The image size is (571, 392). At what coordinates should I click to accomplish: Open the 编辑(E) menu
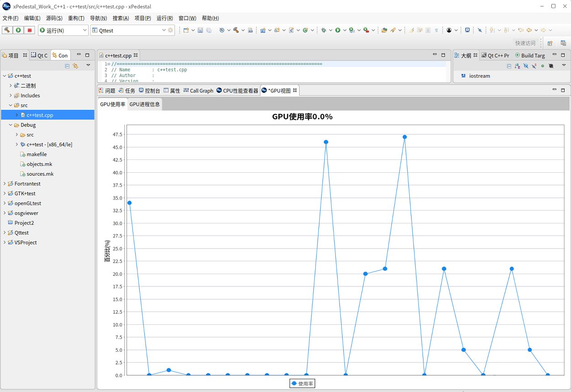(x=32, y=18)
